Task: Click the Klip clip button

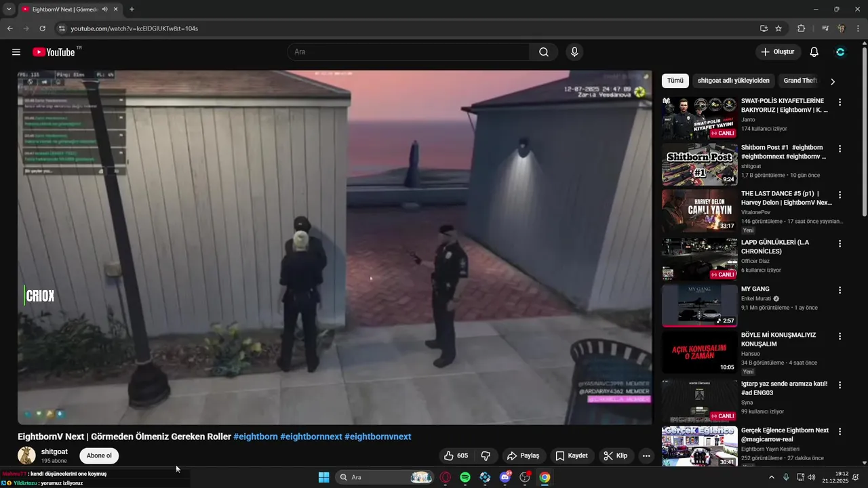Action: [616, 456]
